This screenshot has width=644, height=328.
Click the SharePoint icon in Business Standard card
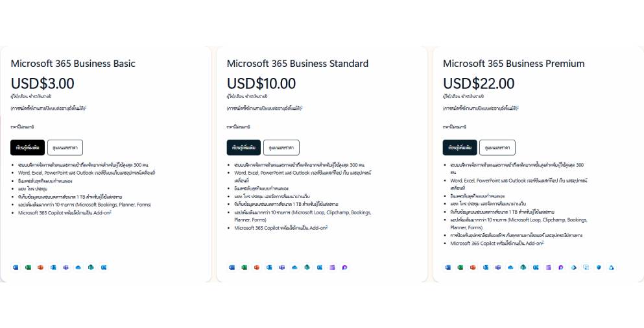[307, 268]
